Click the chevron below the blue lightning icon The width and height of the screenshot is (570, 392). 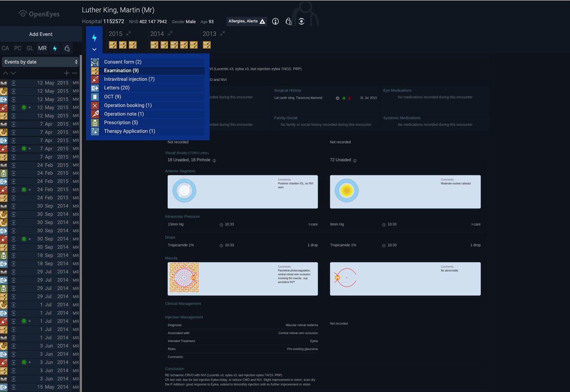pyautogui.click(x=94, y=49)
